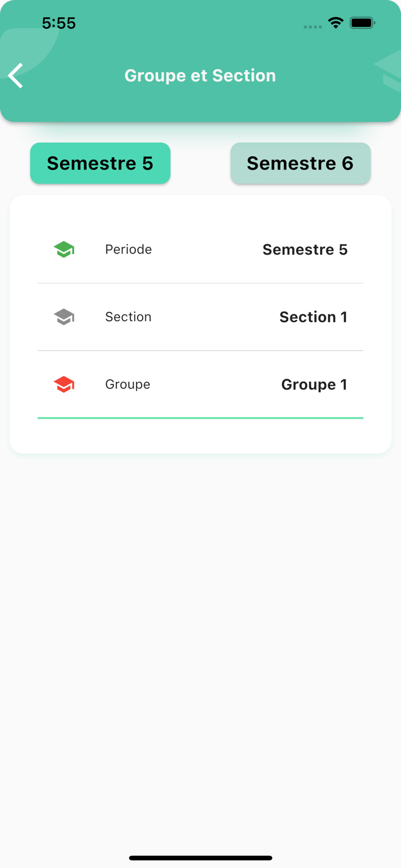Viewport: 401px width, 868px height.
Task: Tap the Wi-Fi status icon
Action: (336, 23)
